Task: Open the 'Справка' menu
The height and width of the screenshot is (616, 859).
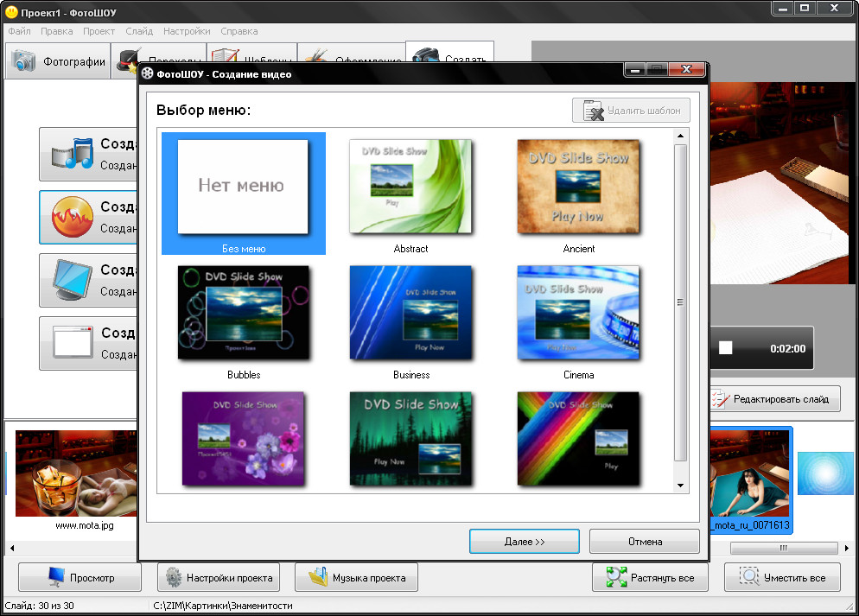Action: coord(239,31)
